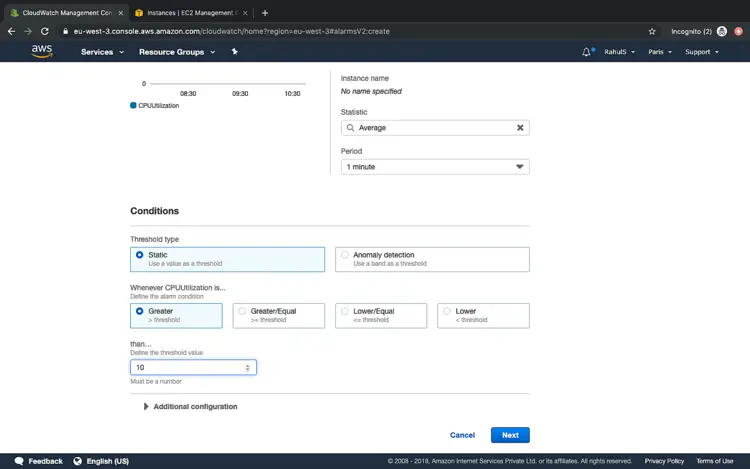Click the AWS logo home icon

tap(41, 51)
